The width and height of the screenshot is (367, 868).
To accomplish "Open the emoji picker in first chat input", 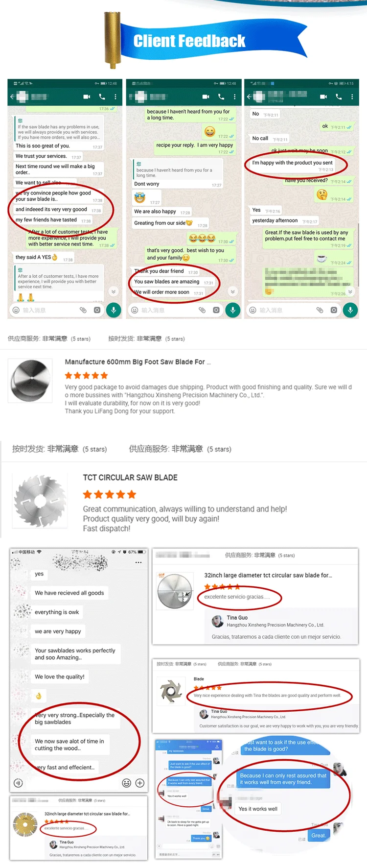I will coord(16,310).
